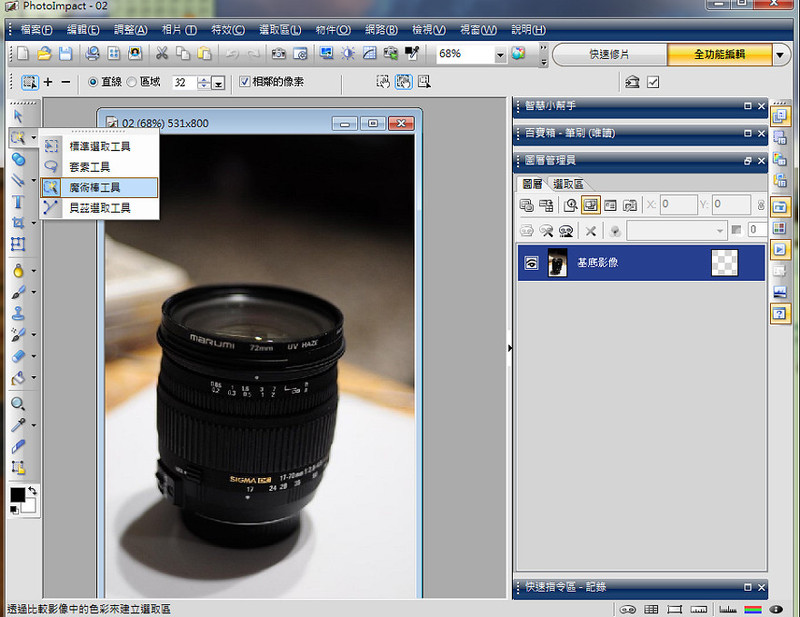This screenshot has height=617, width=800.
Task: Click the RGB histogram icon in status bar
Action: (753, 609)
